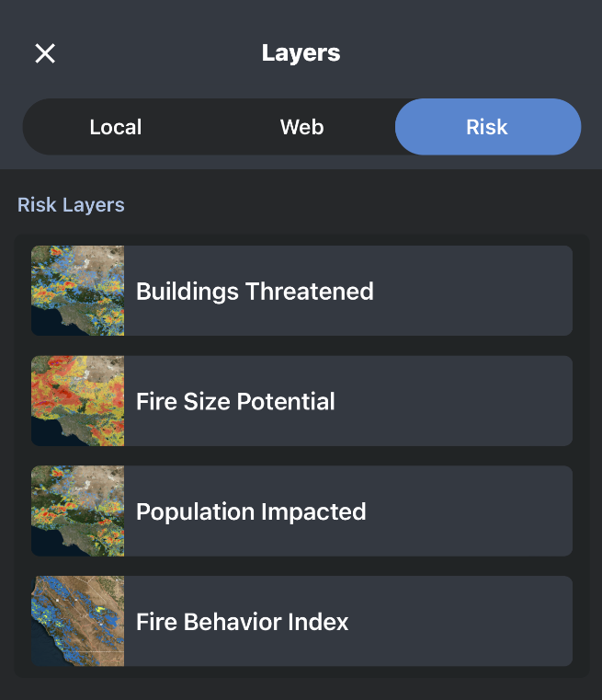Toggle Fire Size Potential layer by its label
Image resolution: width=602 pixels, height=700 pixels.
point(235,402)
